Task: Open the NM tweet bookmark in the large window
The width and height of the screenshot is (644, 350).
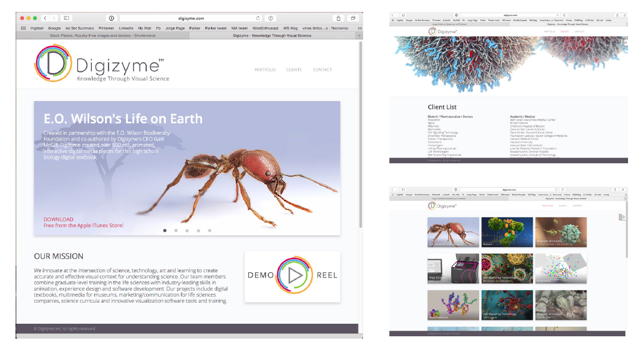Action: coord(239,29)
